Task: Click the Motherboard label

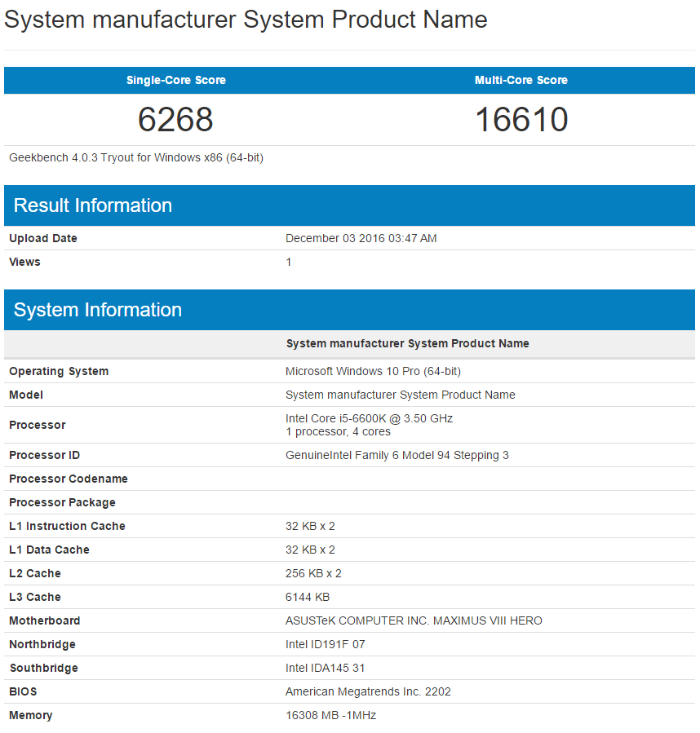Action: (44, 620)
